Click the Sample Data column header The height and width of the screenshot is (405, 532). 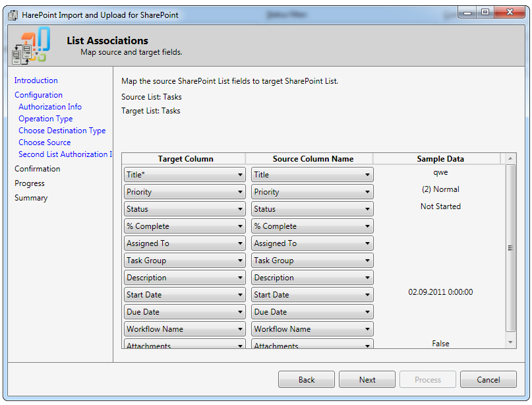click(x=440, y=159)
